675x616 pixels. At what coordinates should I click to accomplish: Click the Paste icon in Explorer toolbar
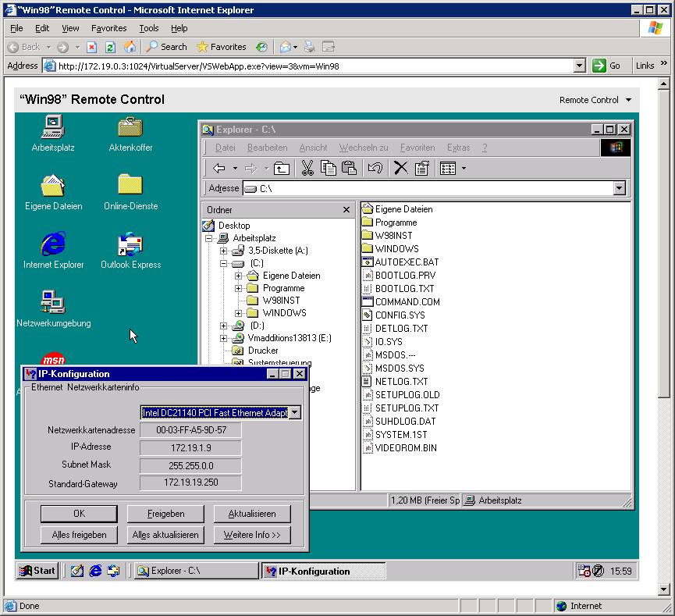[349, 169]
